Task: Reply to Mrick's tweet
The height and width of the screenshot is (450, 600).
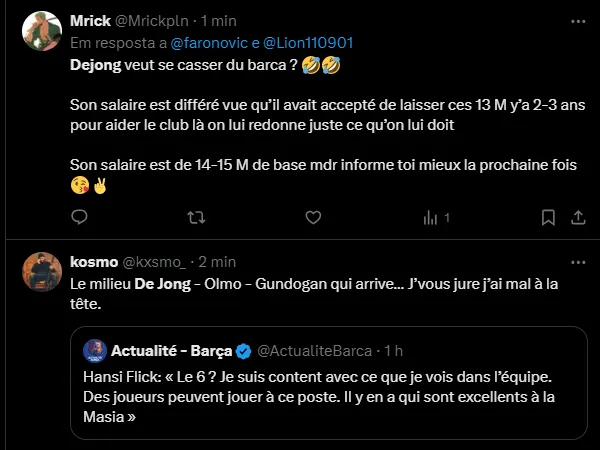Action: coord(80,217)
